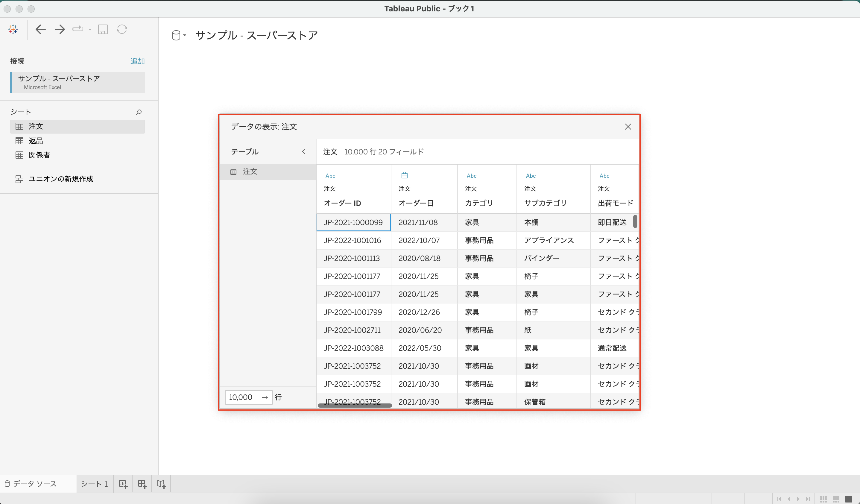Screen dimensions: 860x504
Task: Create a new dashboard
Action: [142, 484]
